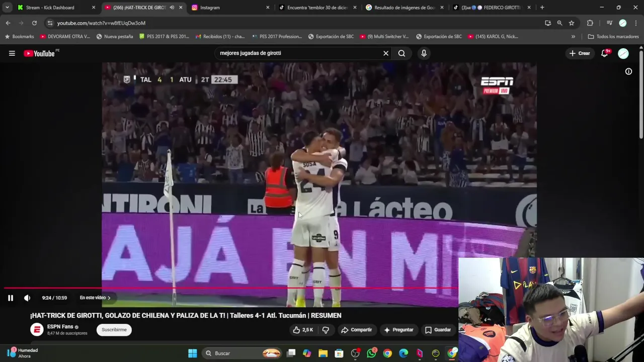Install app icon in address bar

point(548,23)
